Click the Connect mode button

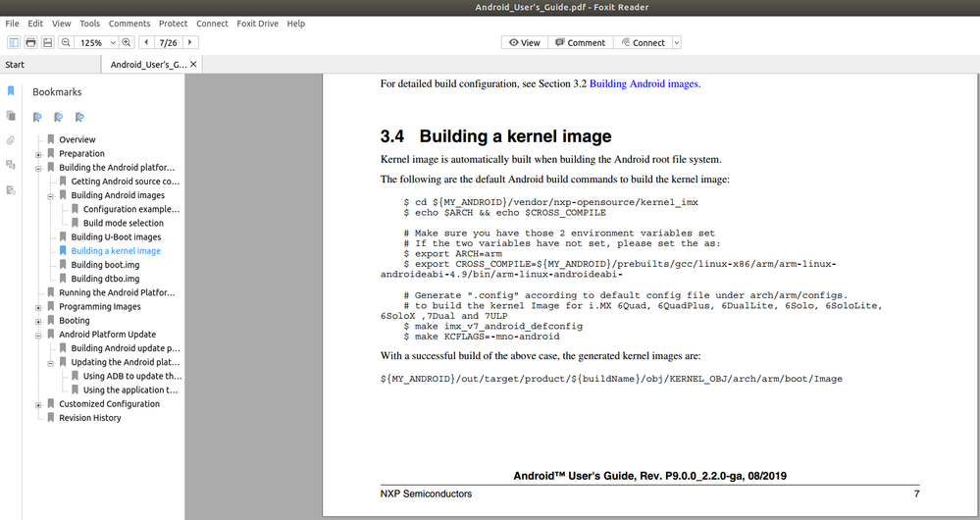click(644, 42)
